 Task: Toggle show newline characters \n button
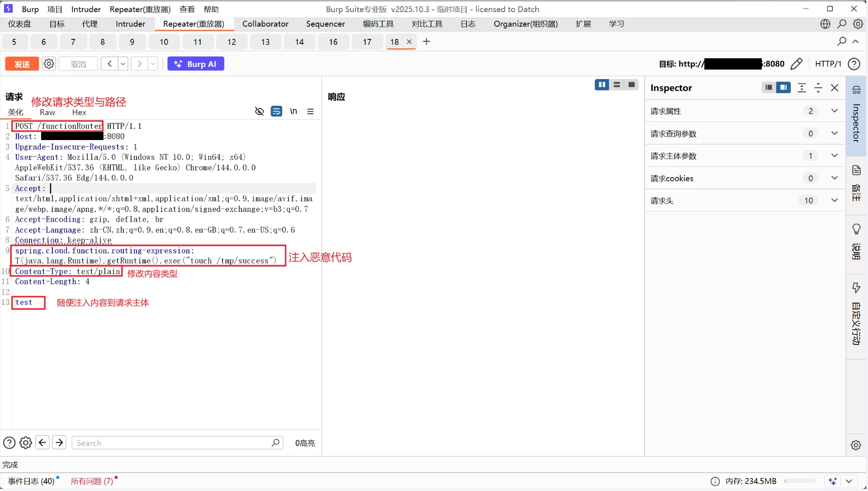293,111
